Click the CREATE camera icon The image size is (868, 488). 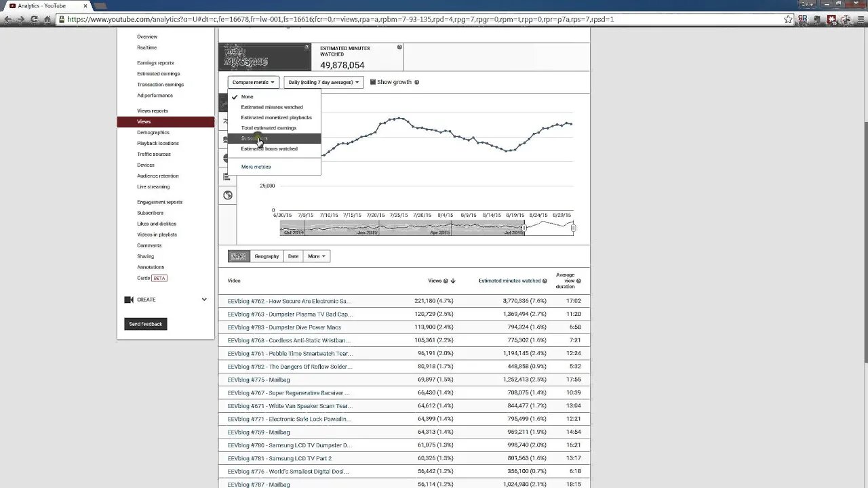point(129,300)
